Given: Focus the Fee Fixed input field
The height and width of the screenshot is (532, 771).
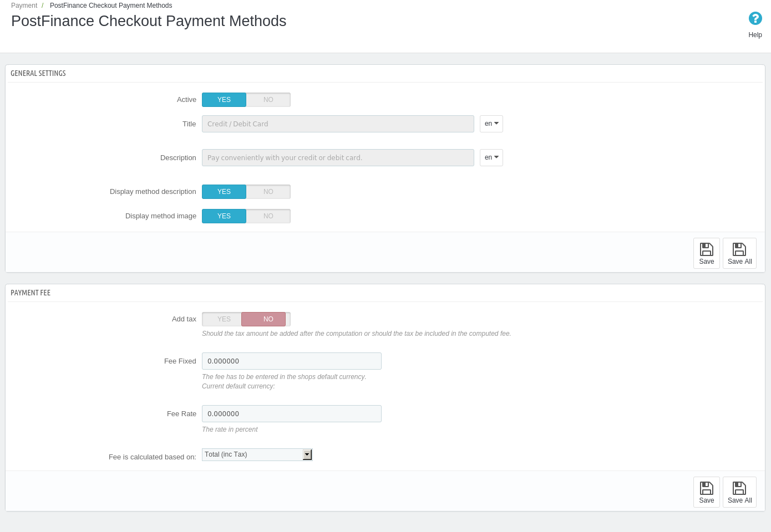Looking at the screenshot, I should pos(292,361).
